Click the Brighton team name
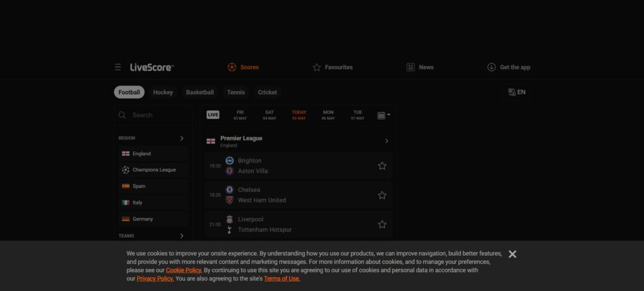The height and width of the screenshot is (291, 644). coord(250,161)
